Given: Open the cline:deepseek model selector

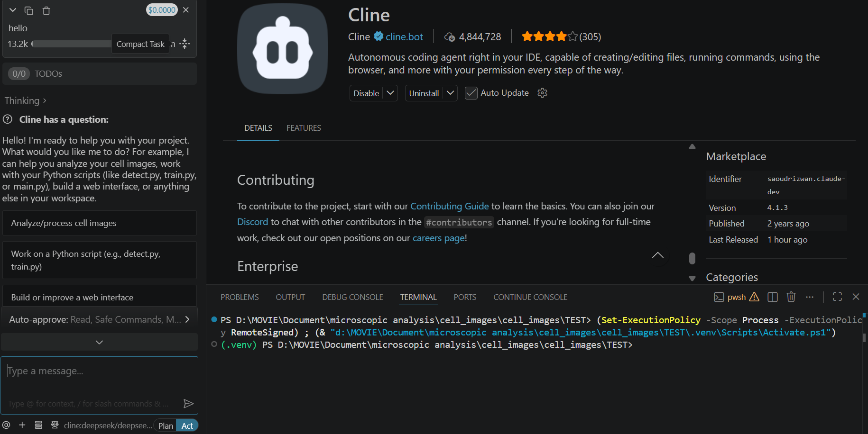Looking at the screenshot, I should point(108,425).
